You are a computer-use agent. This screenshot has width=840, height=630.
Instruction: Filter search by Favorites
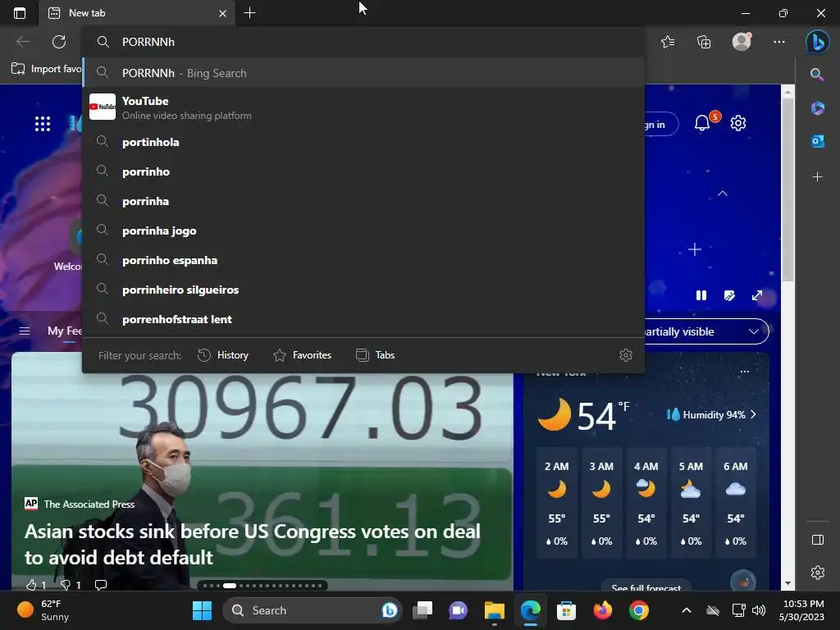point(302,355)
